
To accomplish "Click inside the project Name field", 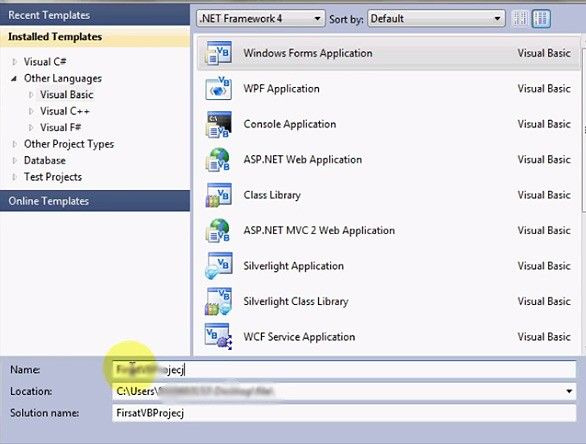I will 344,370.
